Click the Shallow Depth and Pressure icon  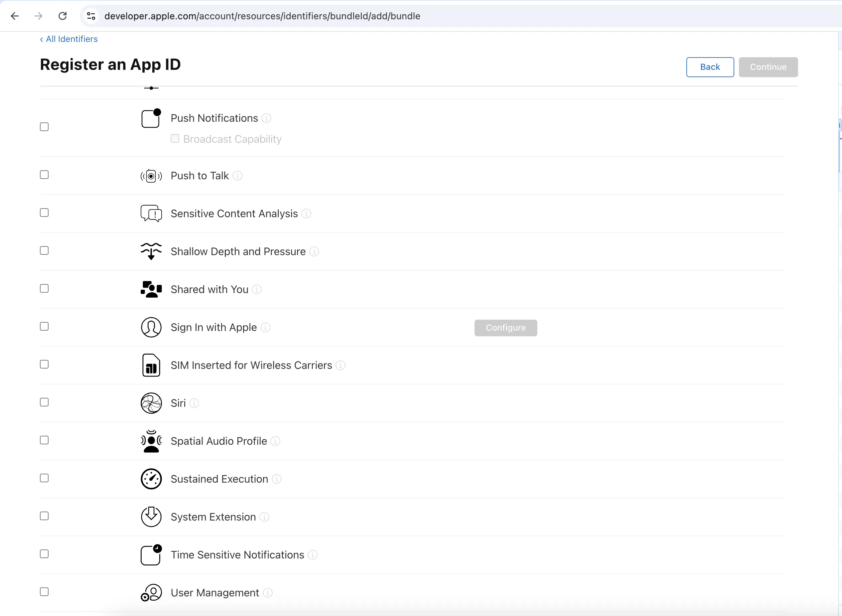coord(151,251)
